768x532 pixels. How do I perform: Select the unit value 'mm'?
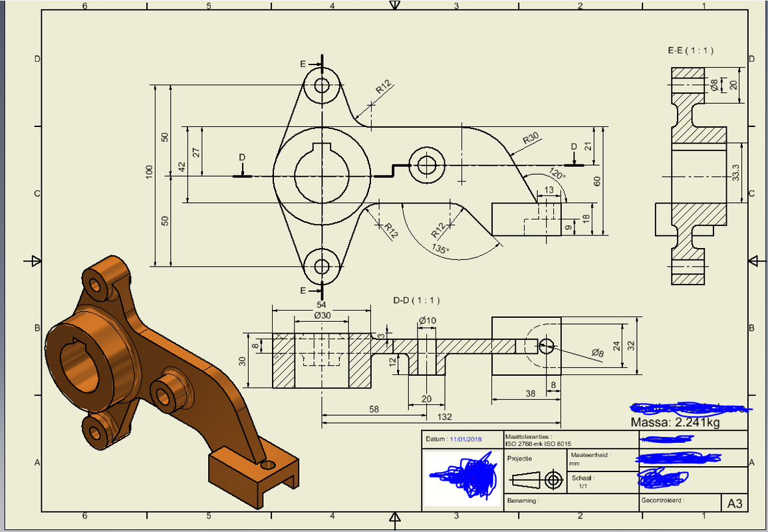coord(575,463)
